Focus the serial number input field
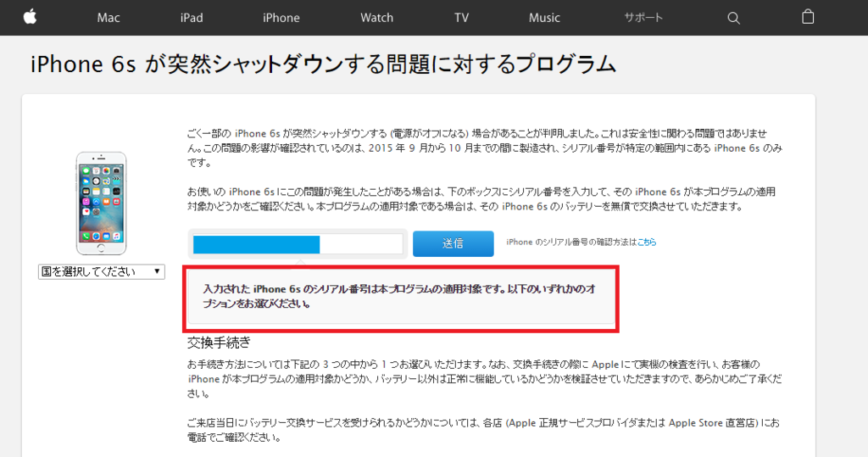The width and height of the screenshot is (868, 457). (298, 244)
